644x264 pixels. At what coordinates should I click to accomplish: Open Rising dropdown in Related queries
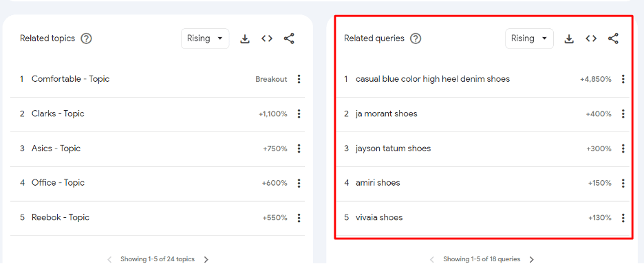529,38
